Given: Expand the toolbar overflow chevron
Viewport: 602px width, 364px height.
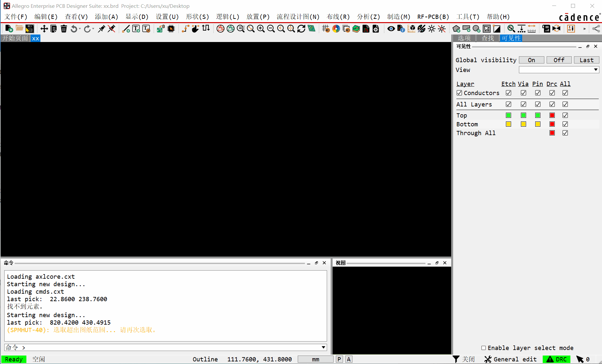Looking at the screenshot, I should (x=584, y=29).
